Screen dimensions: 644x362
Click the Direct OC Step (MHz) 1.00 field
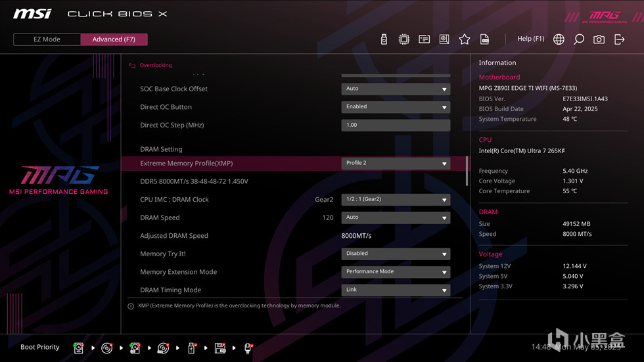coord(396,125)
